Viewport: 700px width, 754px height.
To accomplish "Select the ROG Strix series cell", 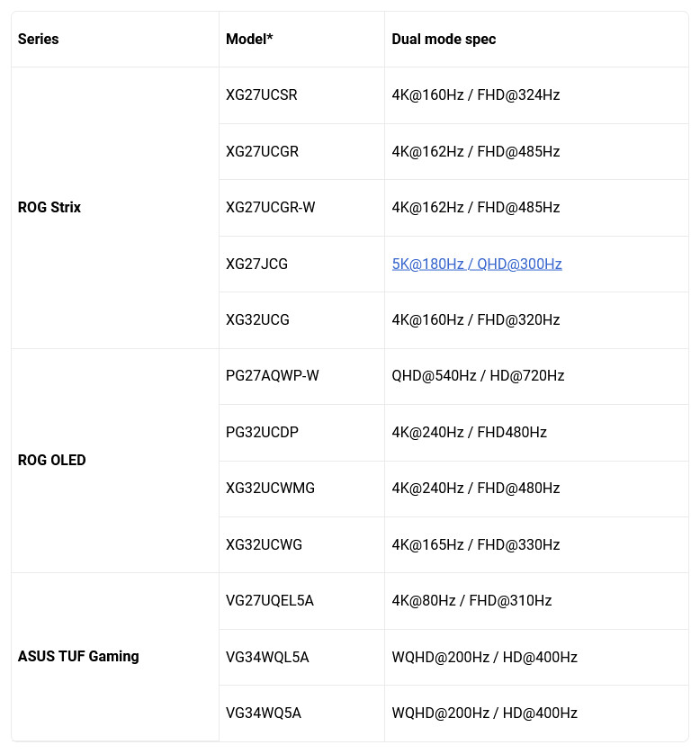I will point(49,208).
